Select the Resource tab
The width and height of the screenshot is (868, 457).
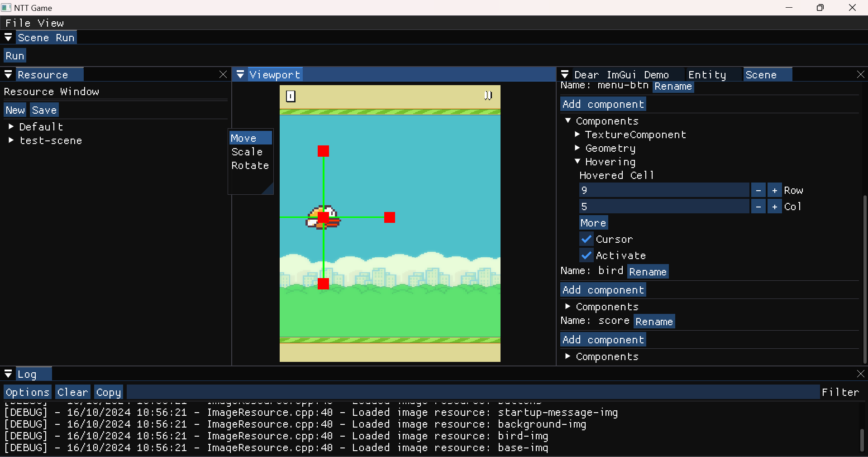49,75
